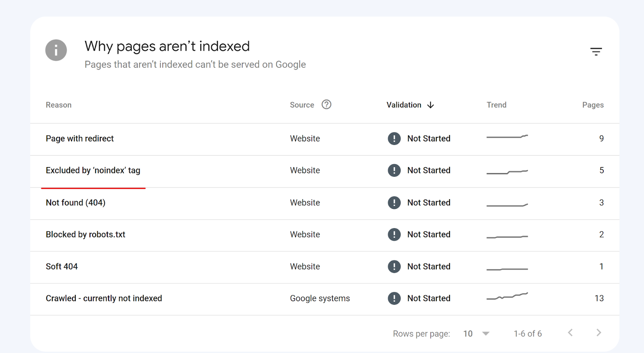This screenshot has height=353, width=644.
Task: Click the Validation sort arrow
Action: click(431, 105)
